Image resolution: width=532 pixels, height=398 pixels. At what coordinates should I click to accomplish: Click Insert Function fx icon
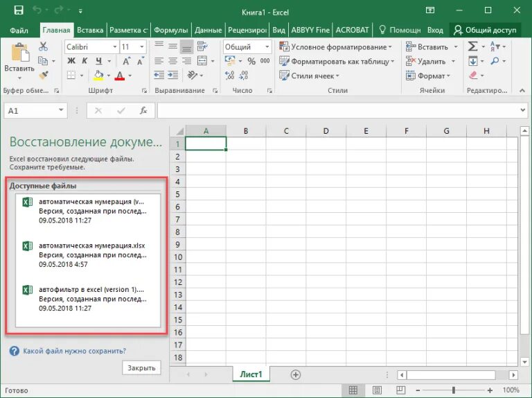coord(143,110)
